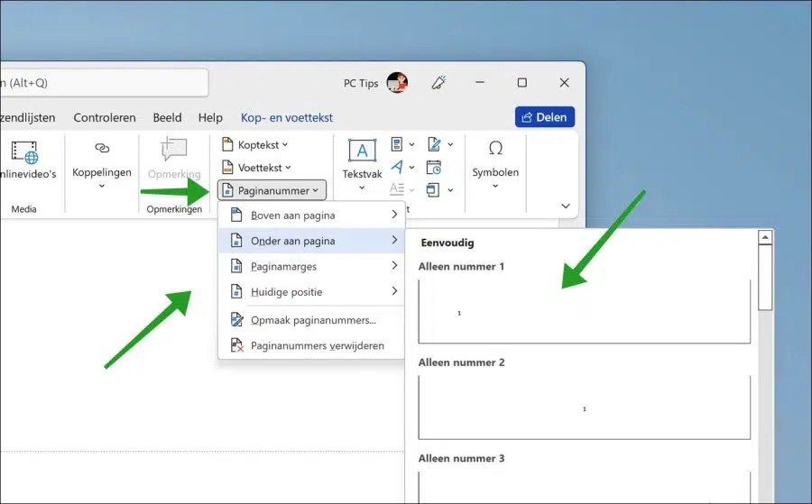Collapse the ribbon with the chevron
The height and width of the screenshot is (504, 812).
pos(566,206)
